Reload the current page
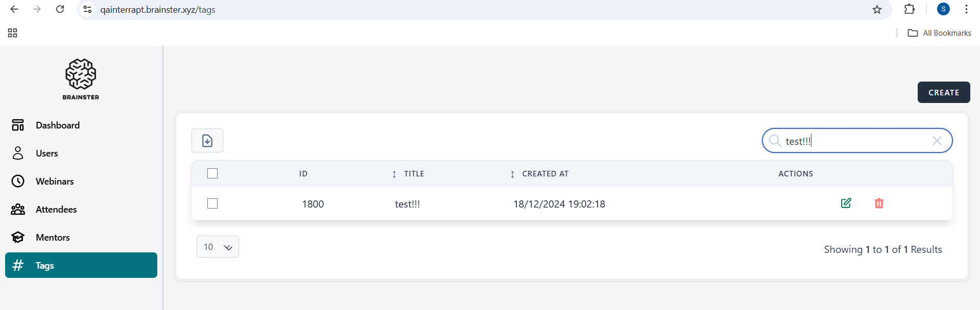 coord(60,9)
